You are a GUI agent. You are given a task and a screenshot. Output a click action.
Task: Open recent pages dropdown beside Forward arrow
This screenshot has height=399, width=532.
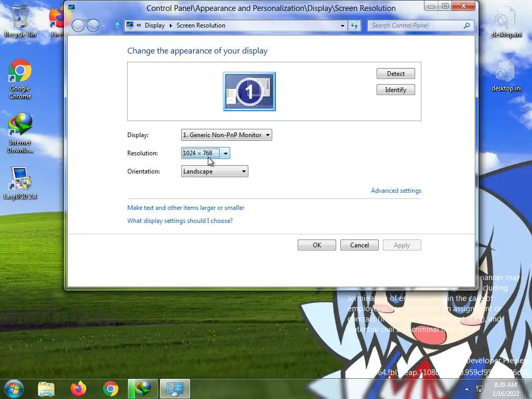pyautogui.click(x=103, y=26)
